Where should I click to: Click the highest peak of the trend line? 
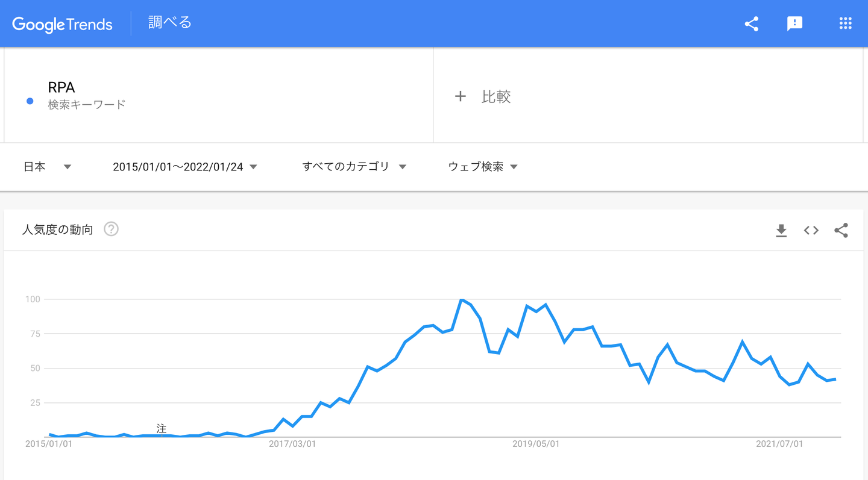462,300
